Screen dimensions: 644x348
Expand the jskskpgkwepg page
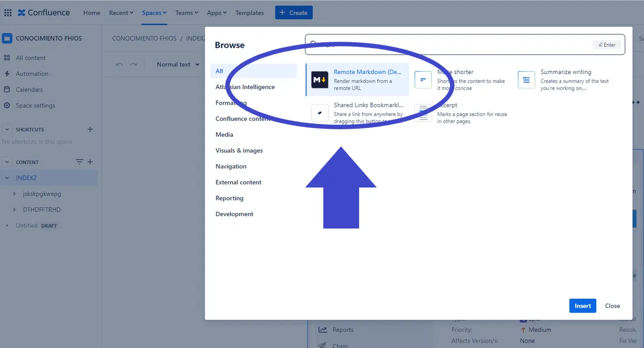pyautogui.click(x=15, y=194)
